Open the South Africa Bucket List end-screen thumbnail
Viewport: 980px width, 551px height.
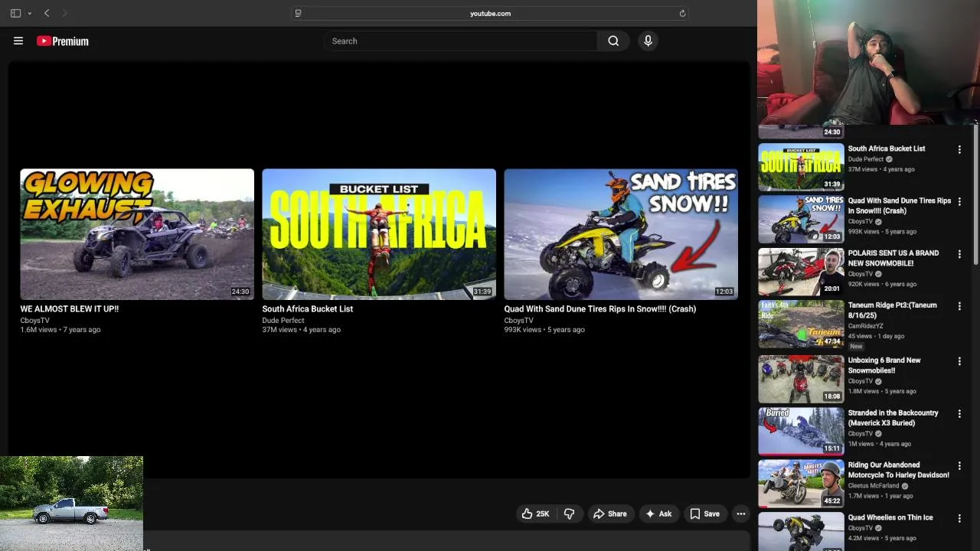379,234
